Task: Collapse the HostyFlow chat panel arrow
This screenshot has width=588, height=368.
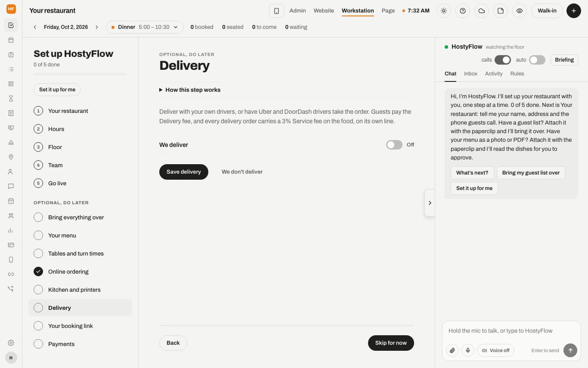Action: 430,203
